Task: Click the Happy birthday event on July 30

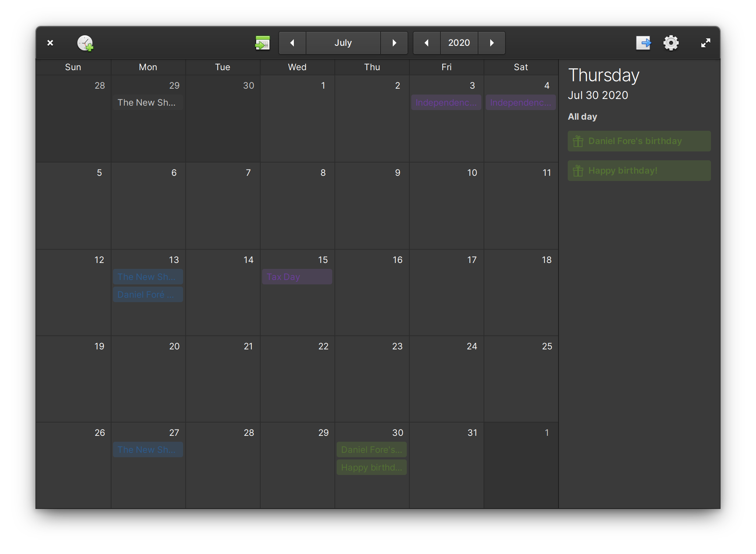Action: tap(372, 467)
